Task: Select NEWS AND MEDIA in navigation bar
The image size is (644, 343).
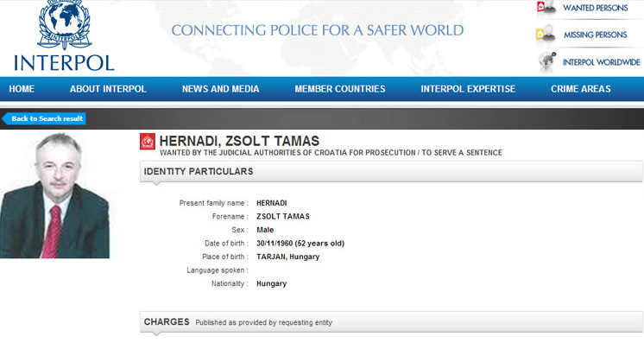Action: click(220, 89)
